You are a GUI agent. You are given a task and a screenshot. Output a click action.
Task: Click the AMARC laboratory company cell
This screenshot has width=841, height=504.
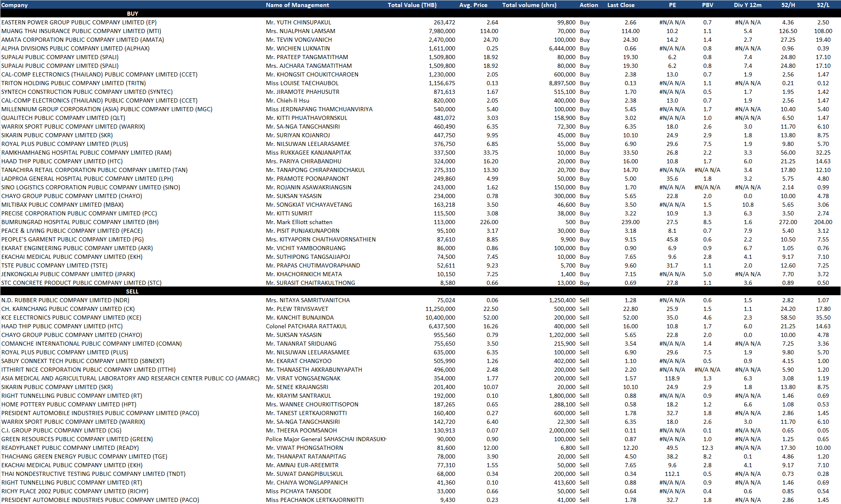coord(130,378)
